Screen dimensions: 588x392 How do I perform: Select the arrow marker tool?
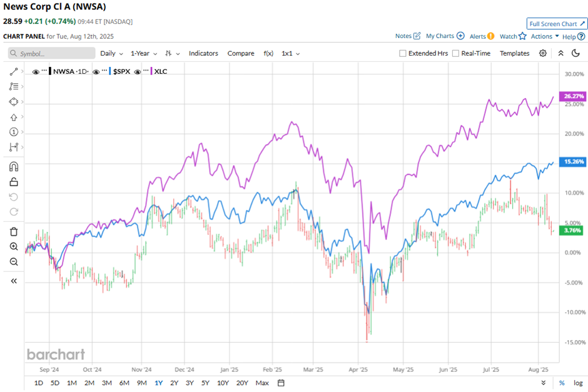click(x=14, y=118)
